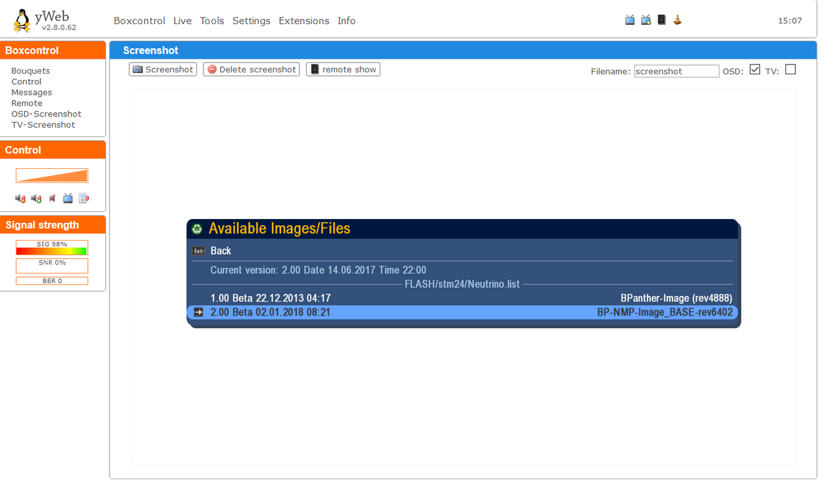Click the volume up speaker icon
The height and width of the screenshot is (504, 835).
click(37, 198)
